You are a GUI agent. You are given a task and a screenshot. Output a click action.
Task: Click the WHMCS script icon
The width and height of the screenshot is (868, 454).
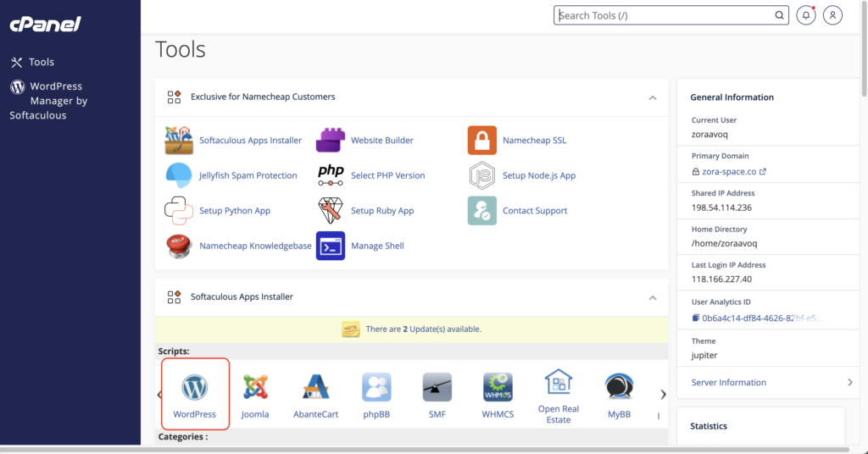(x=498, y=387)
